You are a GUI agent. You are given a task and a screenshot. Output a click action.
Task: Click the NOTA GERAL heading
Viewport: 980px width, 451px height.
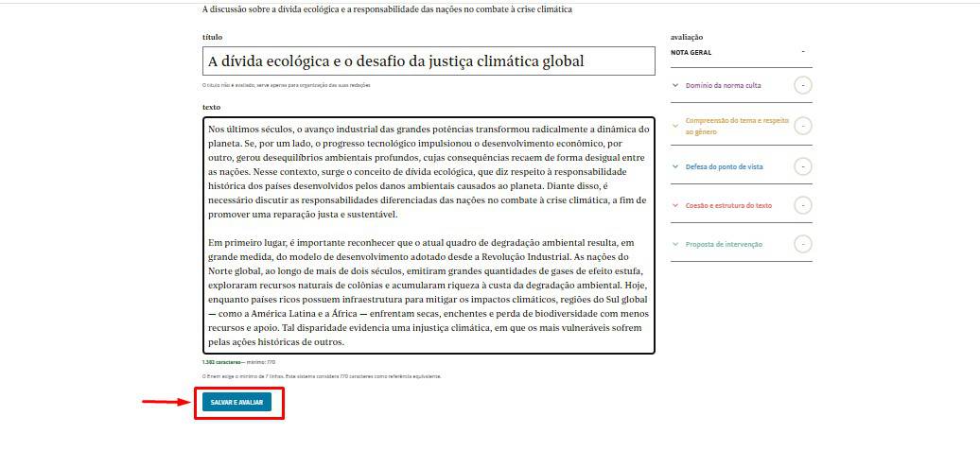691,52
